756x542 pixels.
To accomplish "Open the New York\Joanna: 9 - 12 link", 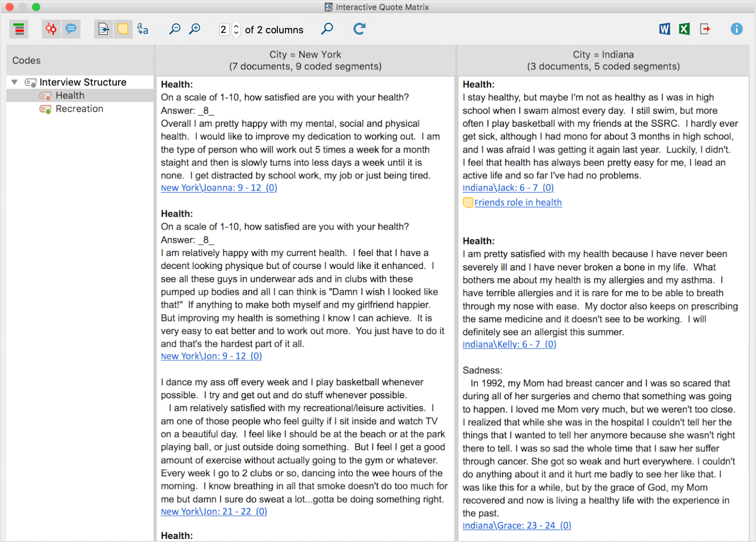I will click(219, 188).
